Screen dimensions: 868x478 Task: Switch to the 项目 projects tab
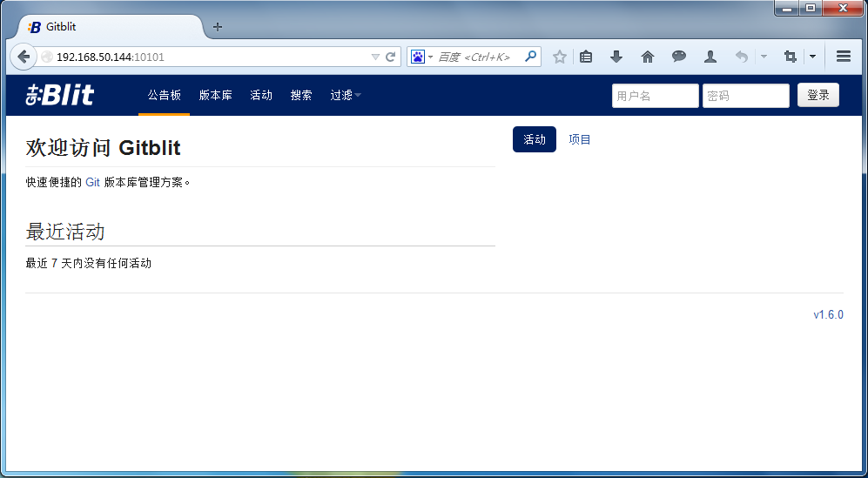[580, 139]
